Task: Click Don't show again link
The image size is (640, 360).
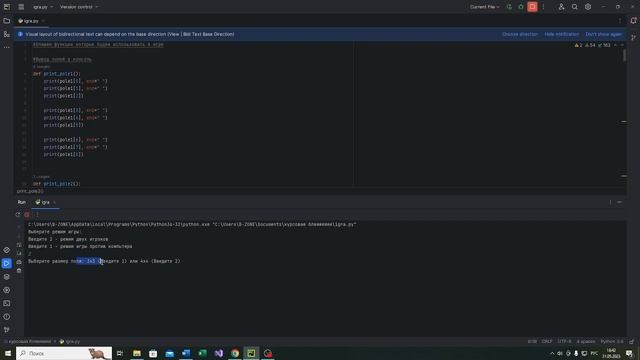Action: pyautogui.click(x=603, y=34)
